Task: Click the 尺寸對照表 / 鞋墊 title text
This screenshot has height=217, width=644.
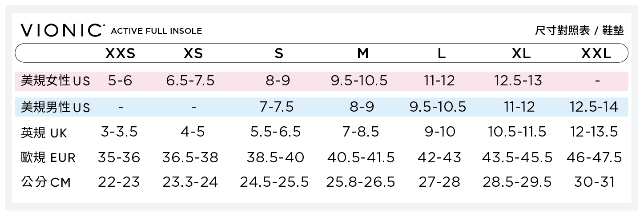Action: (x=579, y=31)
